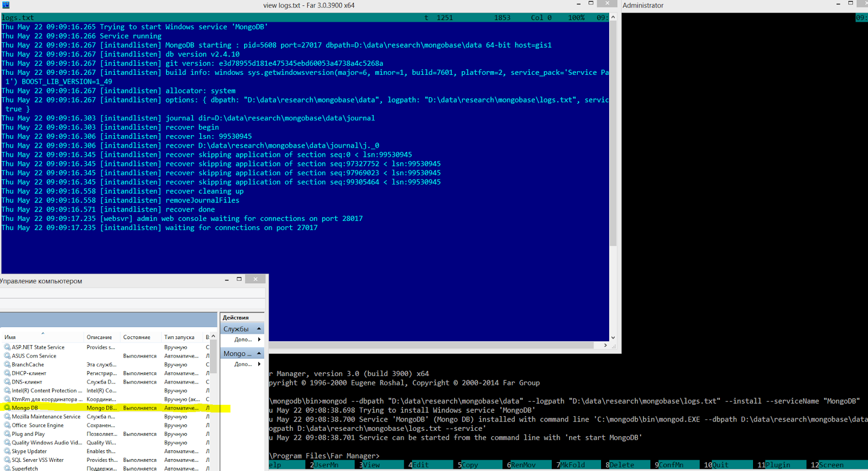Viewport: 868px width, 471px height.
Task: Sort services by Состояние column header
Action: pyautogui.click(x=141, y=337)
